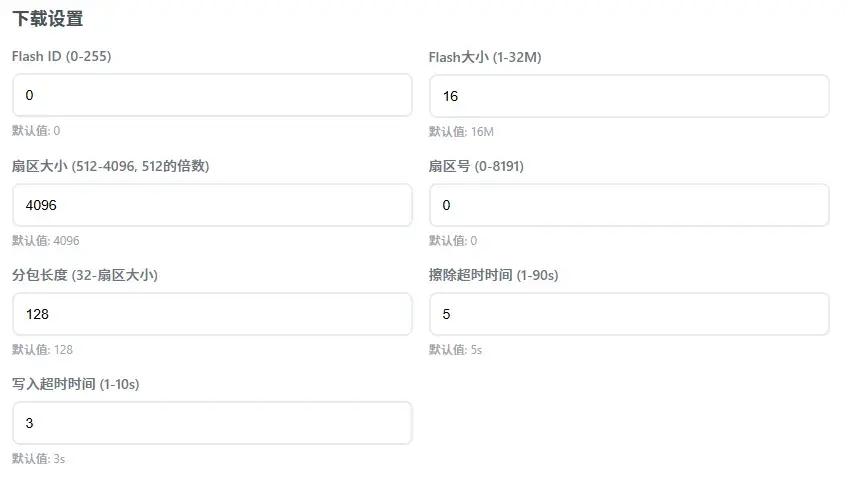Select the 扇区大小 input field
The image size is (846, 486).
[212, 205]
